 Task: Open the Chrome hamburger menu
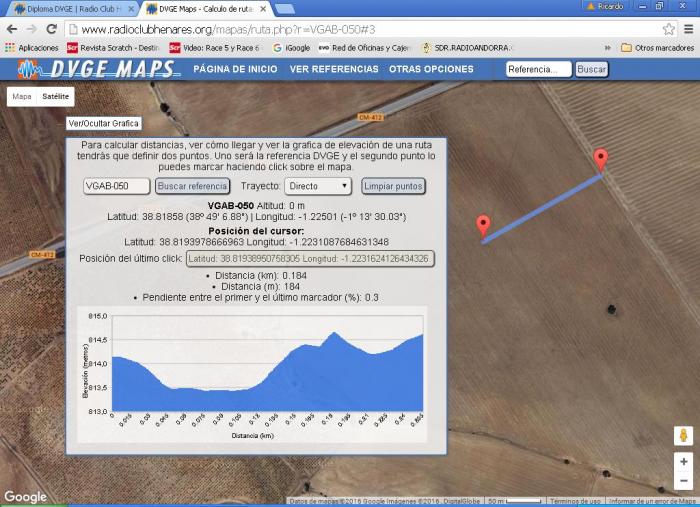(x=688, y=29)
